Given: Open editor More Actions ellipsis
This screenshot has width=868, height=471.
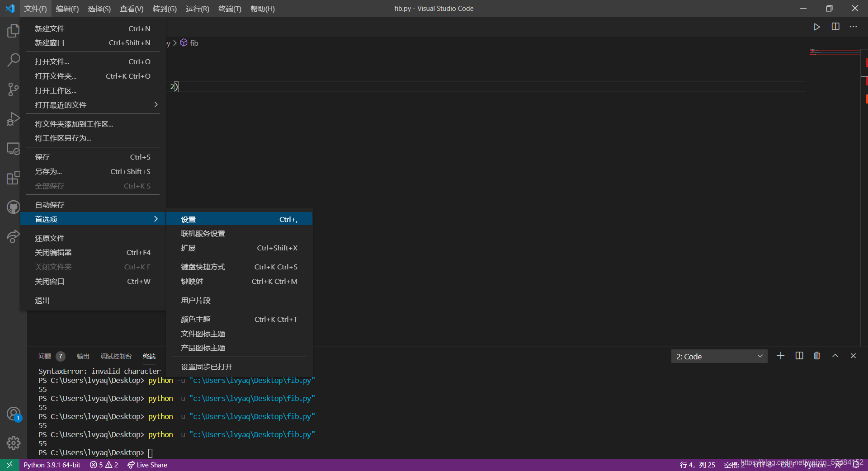Looking at the screenshot, I should click(x=853, y=27).
